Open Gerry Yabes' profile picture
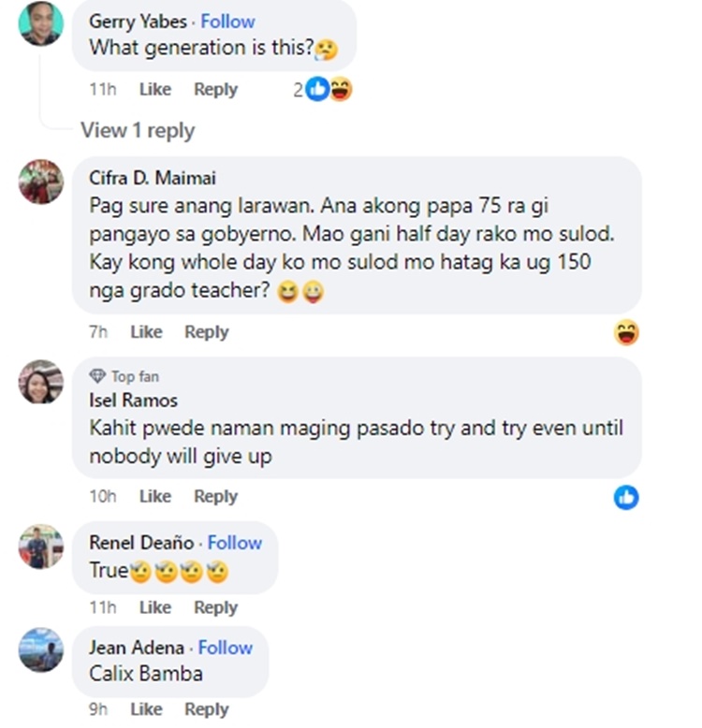Image resolution: width=702 pixels, height=728 pixels. (41, 23)
